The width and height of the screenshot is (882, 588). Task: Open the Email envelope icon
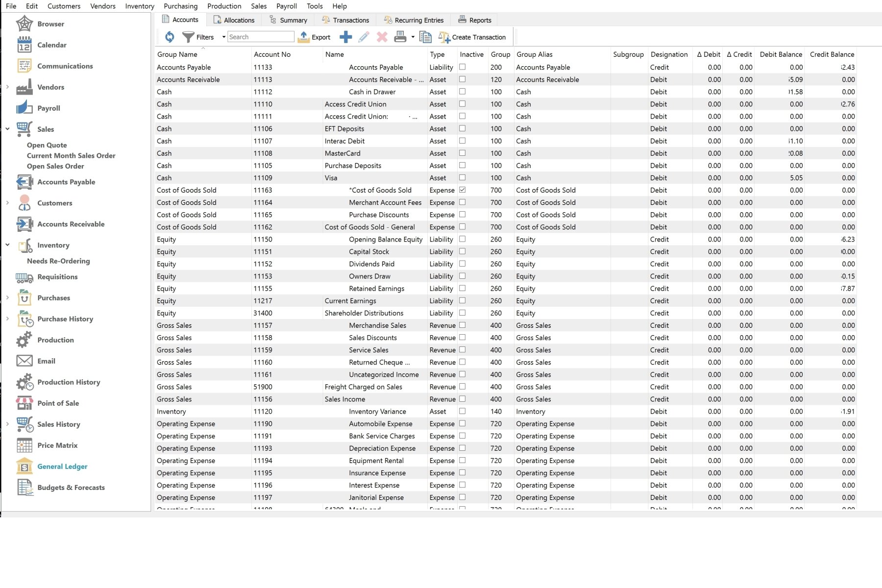(24, 361)
